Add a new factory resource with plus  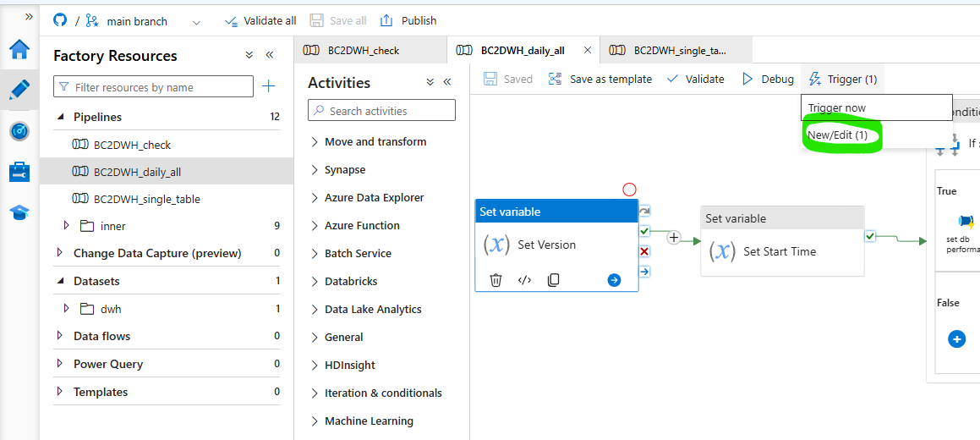268,86
